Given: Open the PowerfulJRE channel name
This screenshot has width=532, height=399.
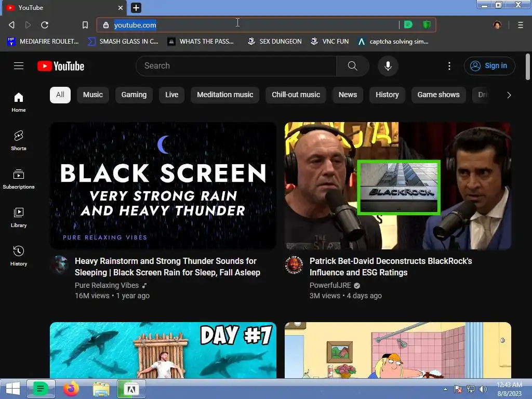Looking at the screenshot, I should click(x=330, y=285).
